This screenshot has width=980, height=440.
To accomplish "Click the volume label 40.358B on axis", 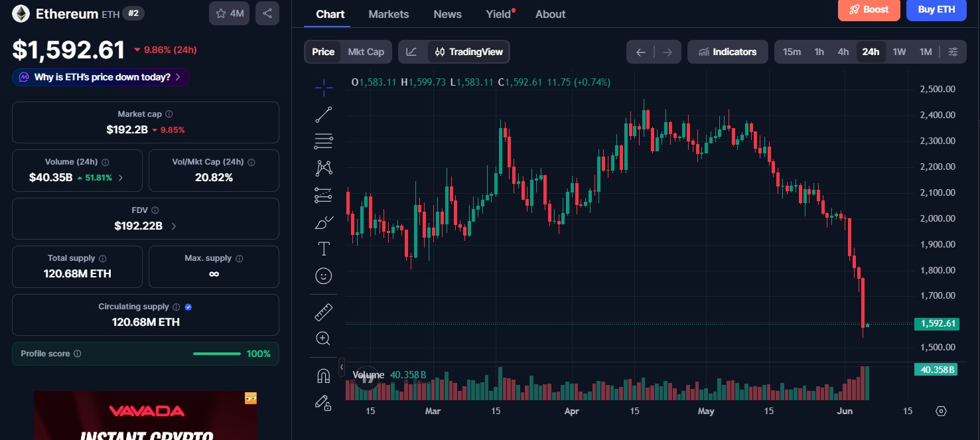I will 936,370.
